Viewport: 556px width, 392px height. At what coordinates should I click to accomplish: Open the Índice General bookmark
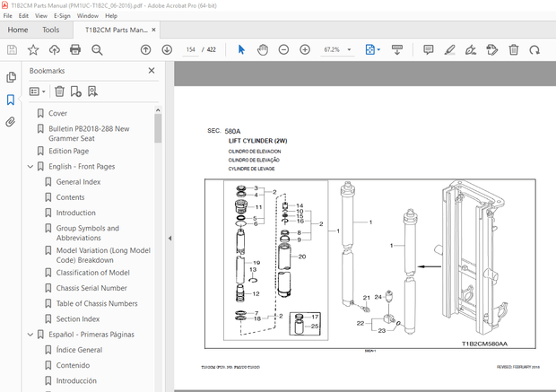pos(79,350)
